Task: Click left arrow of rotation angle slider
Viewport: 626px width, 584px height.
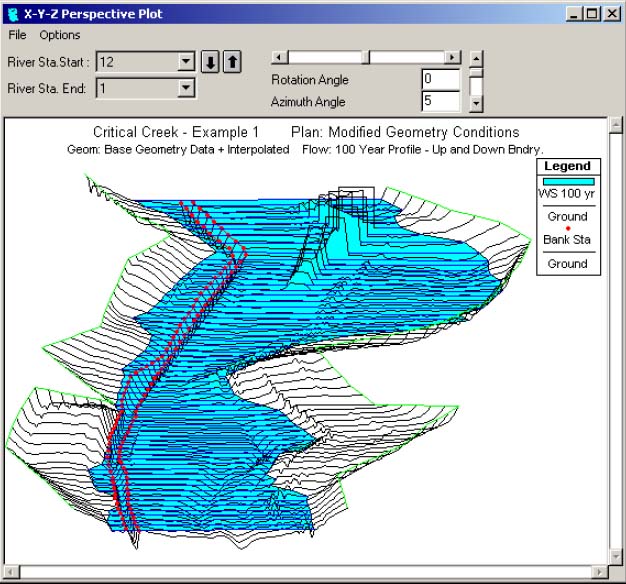Action: pos(279,58)
